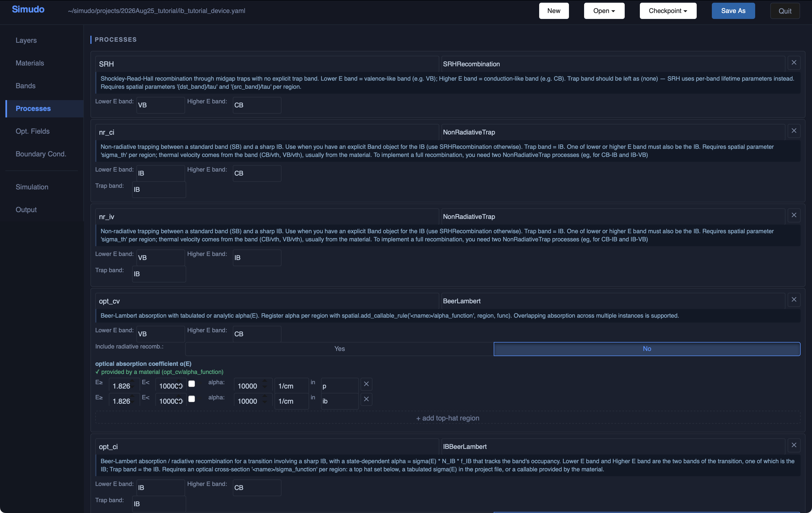The width and height of the screenshot is (812, 513).
Task: Edit the opt_cv process name field
Action: 267,301
